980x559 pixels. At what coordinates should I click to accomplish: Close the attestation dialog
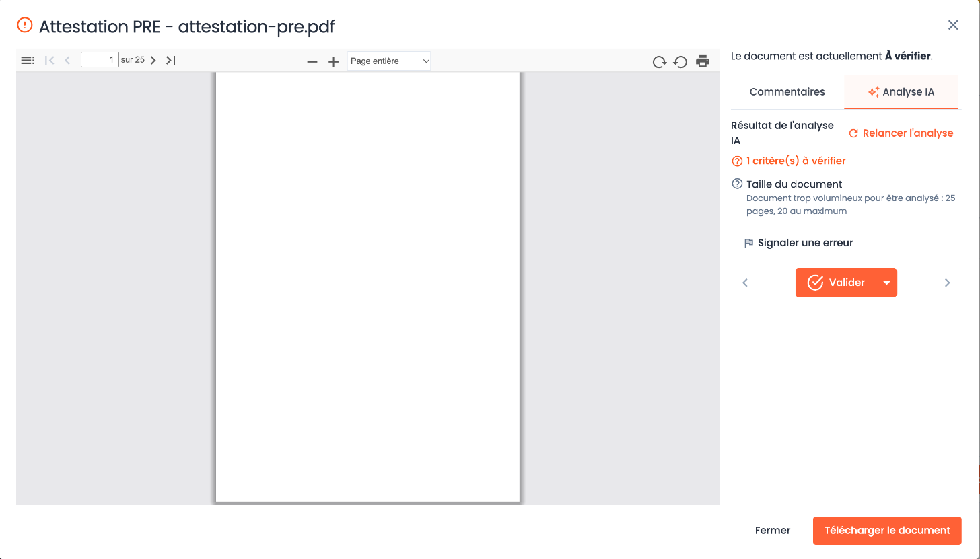pyautogui.click(x=953, y=25)
